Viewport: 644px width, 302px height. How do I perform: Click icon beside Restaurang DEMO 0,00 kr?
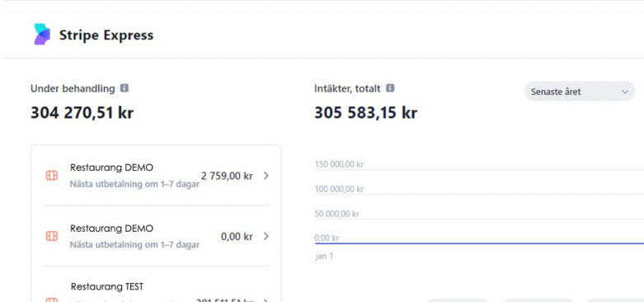52,236
